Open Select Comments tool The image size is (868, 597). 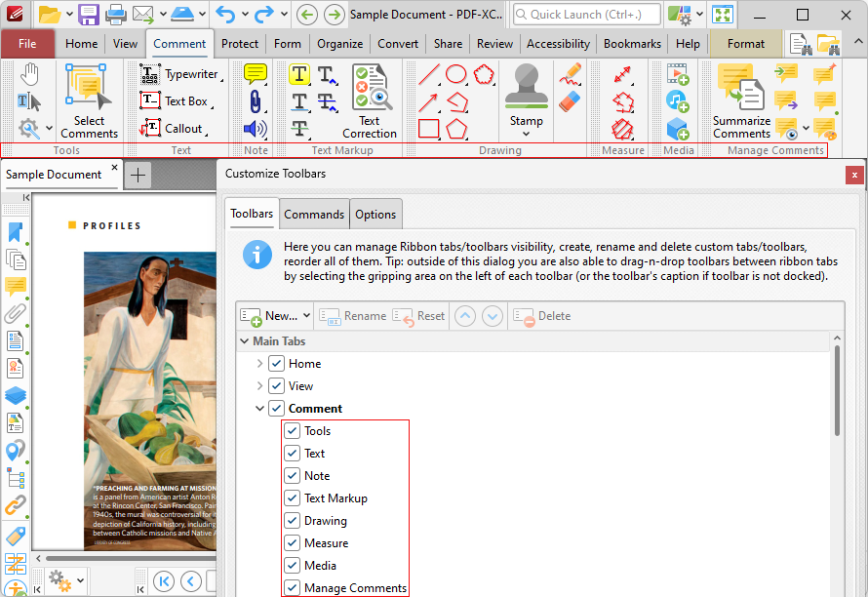click(89, 100)
